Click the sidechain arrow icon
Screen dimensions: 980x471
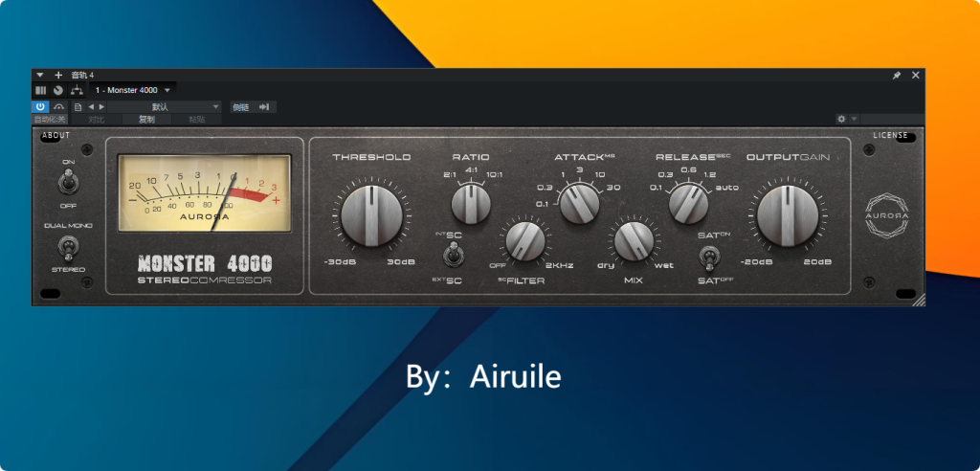264,107
